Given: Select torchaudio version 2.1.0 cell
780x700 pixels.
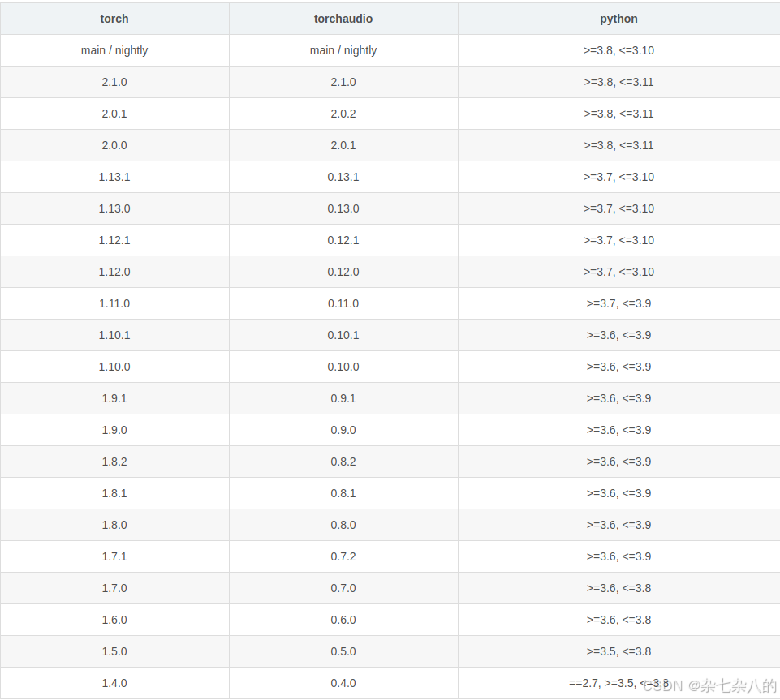Looking at the screenshot, I should [343, 82].
